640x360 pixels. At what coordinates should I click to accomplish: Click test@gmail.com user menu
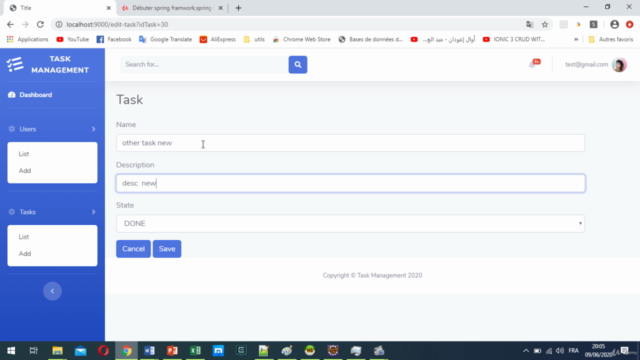point(586,64)
